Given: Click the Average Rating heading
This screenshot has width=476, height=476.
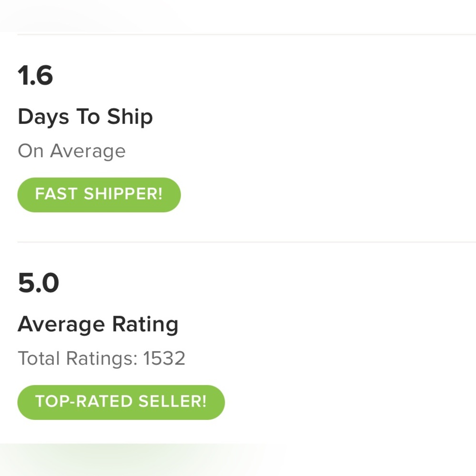Looking at the screenshot, I should click(98, 324).
